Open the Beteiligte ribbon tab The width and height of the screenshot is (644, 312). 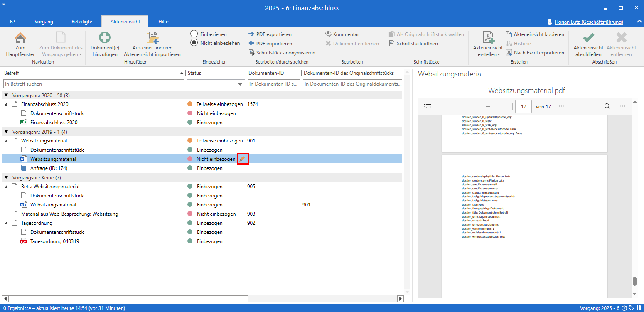click(81, 22)
